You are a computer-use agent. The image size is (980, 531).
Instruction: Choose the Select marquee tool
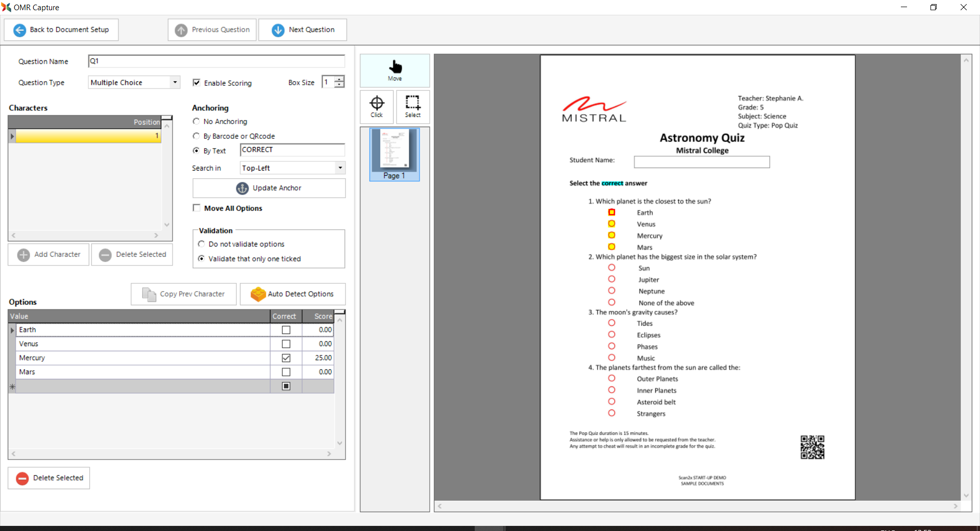tap(412, 107)
